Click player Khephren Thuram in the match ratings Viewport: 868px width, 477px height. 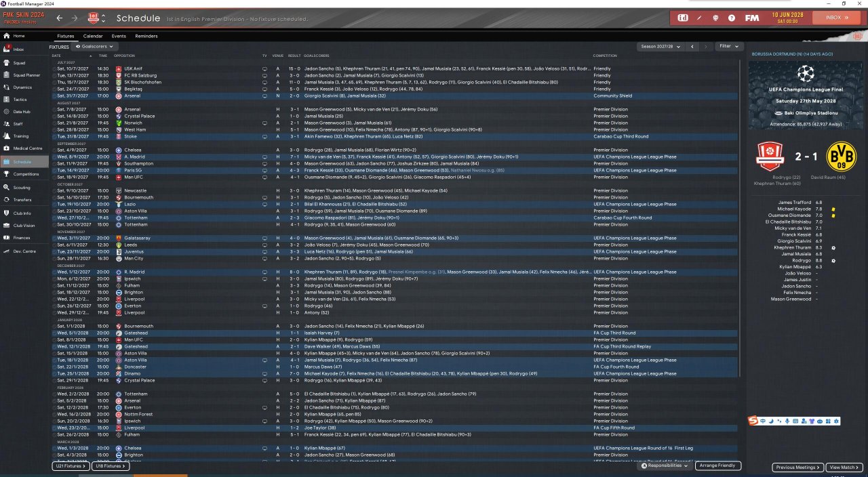(792, 247)
